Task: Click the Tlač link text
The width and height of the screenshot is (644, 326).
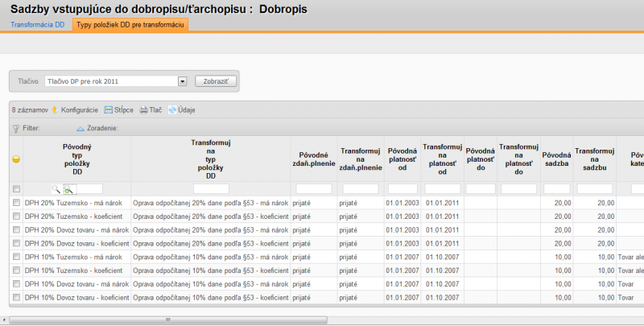Action: click(155, 110)
